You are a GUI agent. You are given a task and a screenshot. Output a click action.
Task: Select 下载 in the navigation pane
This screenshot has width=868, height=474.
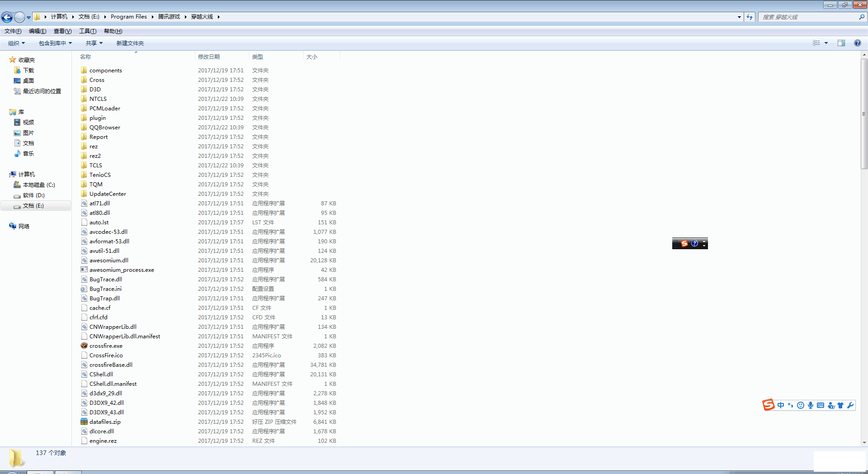pyautogui.click(x=28, y=70)
